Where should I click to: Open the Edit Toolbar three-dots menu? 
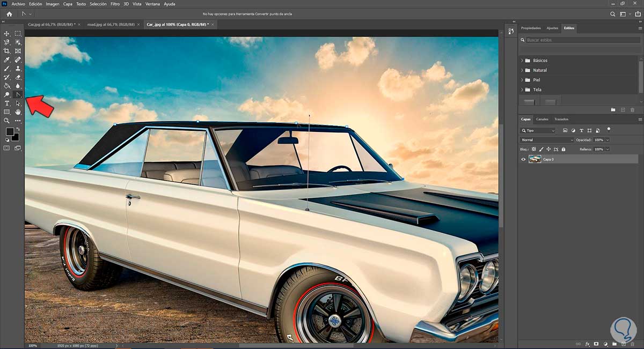[18, 121]
